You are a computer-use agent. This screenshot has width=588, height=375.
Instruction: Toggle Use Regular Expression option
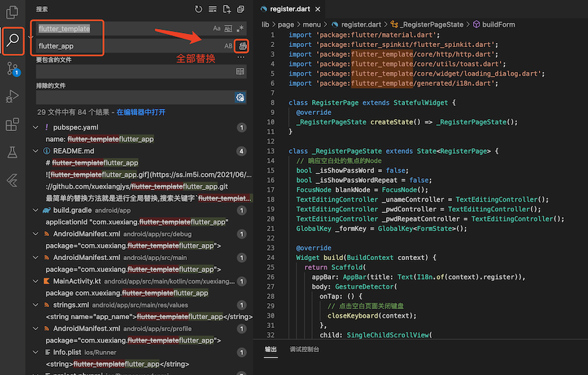pyautogui.click(x=240, y=28)
